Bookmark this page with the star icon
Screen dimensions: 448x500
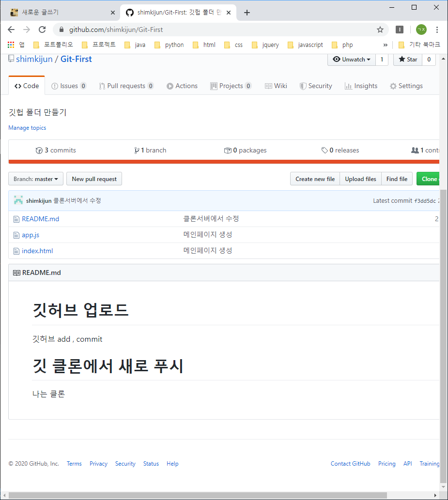(380, 30)
